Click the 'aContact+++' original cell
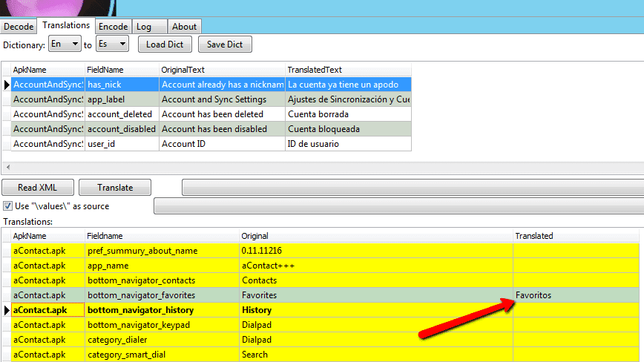 [x=376, y=266]
